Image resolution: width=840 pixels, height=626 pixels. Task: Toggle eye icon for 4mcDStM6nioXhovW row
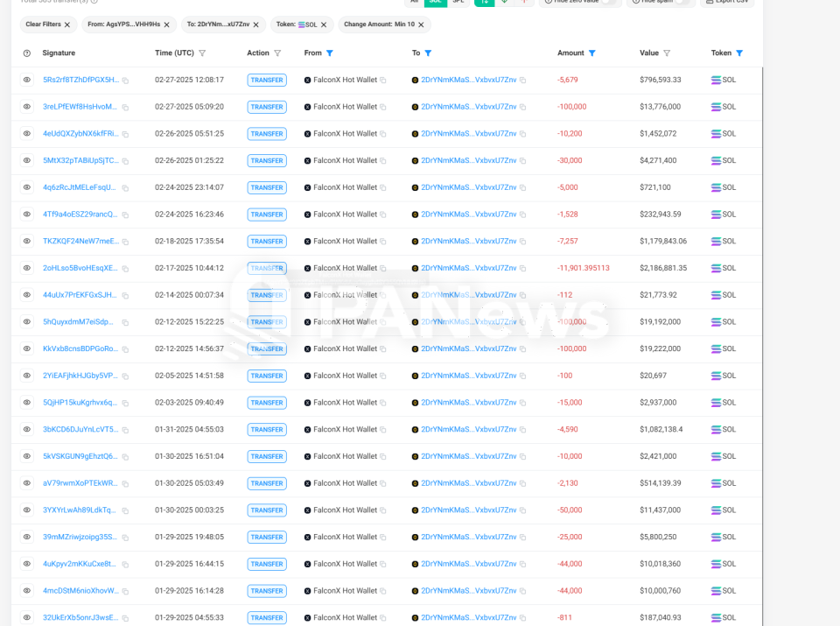coord(27,591)
